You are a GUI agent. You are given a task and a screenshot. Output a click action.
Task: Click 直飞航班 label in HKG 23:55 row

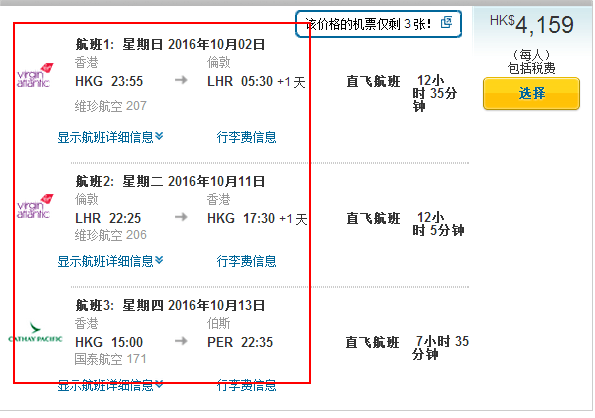(x=373, y=82)
